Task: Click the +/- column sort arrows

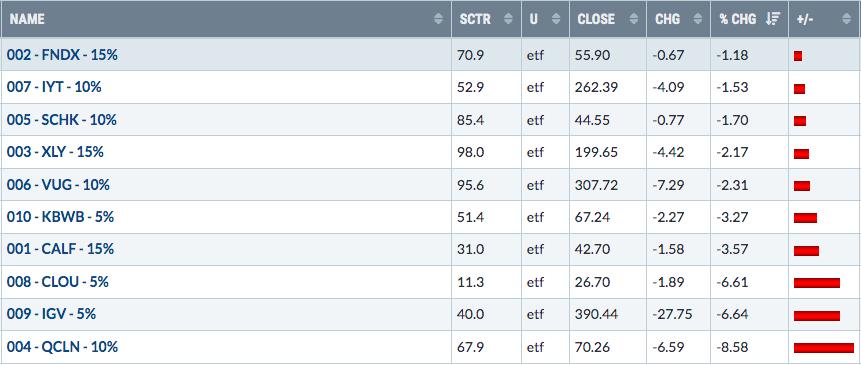Action: pyautogui.click(x=846, y=19)
